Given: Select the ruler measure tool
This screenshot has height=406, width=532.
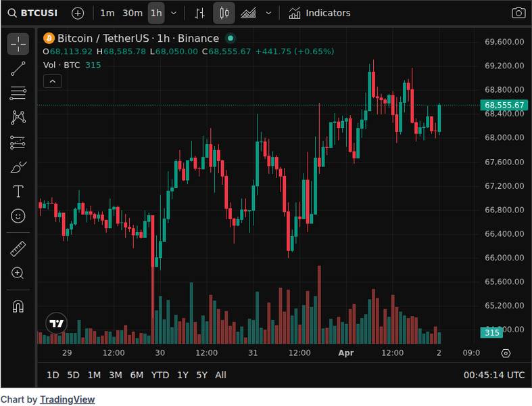Looking at the screenshot, I should point(18,249).
